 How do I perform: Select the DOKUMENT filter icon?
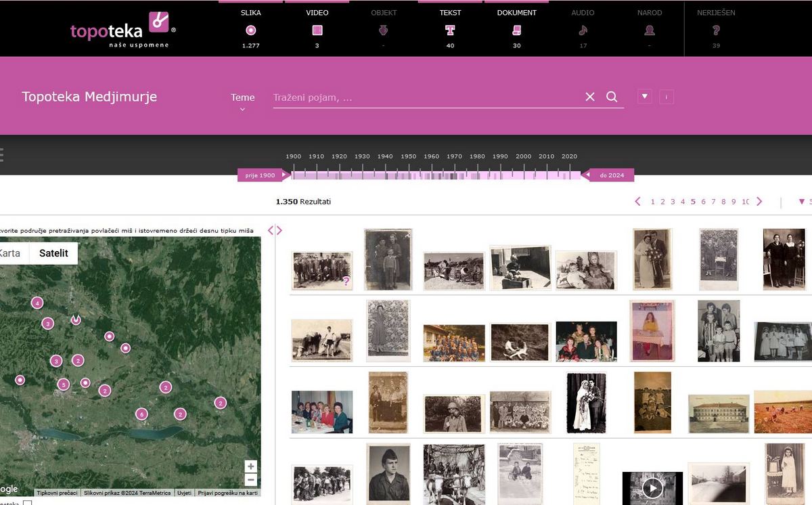click(x=516, y=30)
